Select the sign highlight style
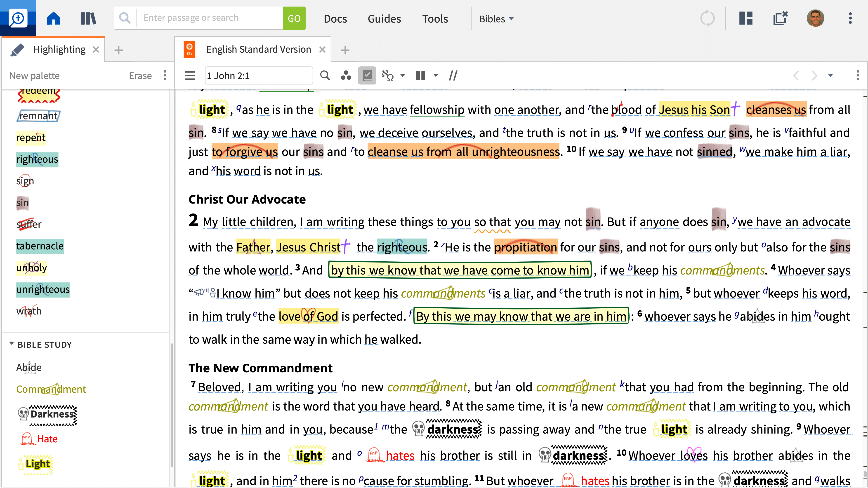 (25, 181)
